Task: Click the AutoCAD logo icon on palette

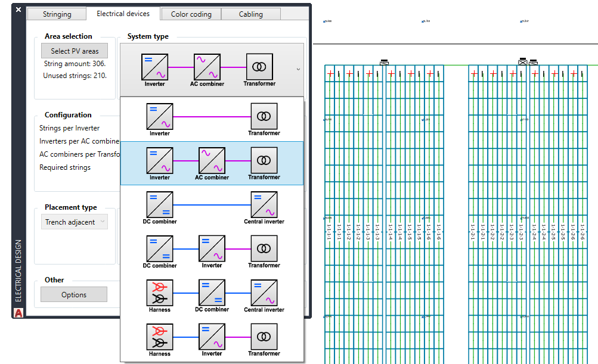Action: point(18,313)
